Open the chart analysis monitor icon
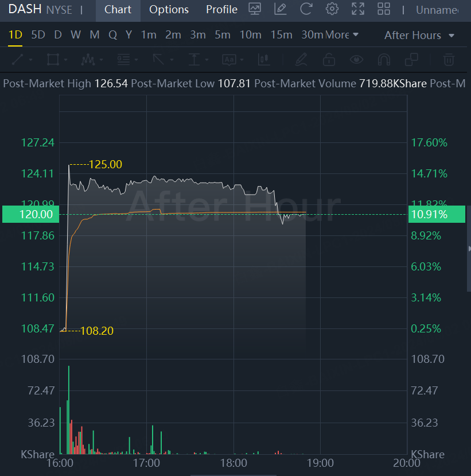471x476 pixels. [x=255, y=9]
